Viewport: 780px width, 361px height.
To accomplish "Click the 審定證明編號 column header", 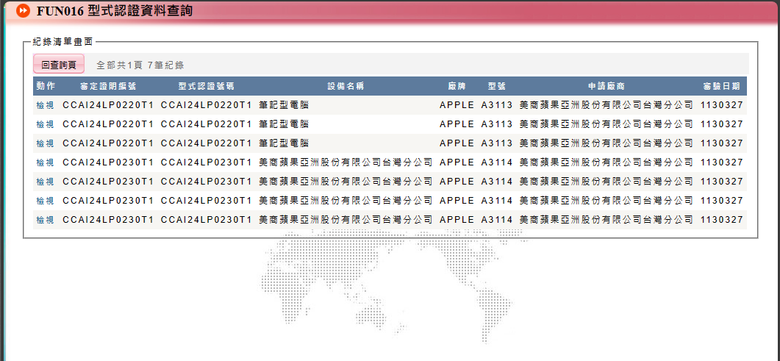I will (108, 86).
